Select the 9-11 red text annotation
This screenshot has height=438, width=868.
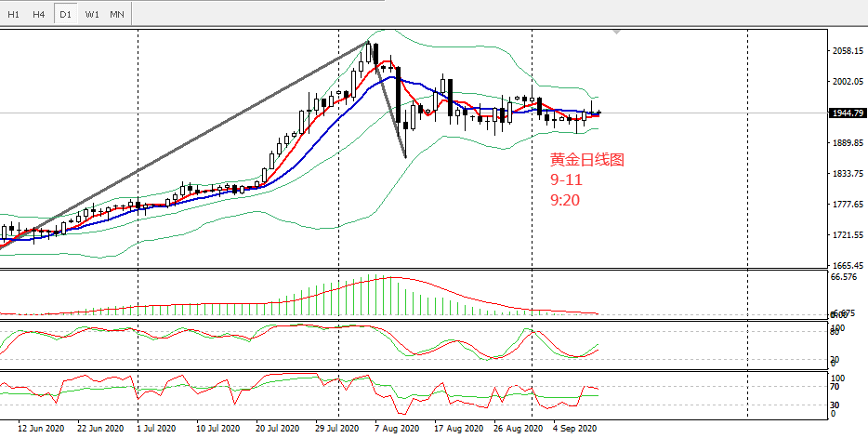point(566,180)
